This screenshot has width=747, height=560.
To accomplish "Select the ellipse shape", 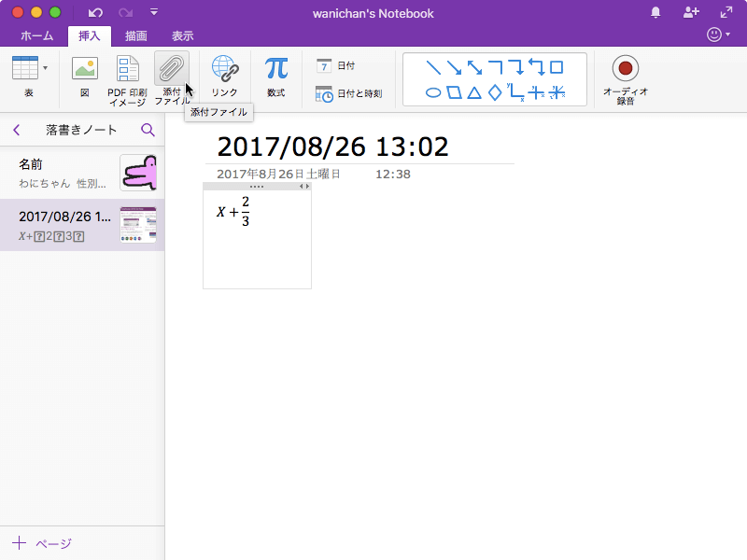I will click(433, 92).
